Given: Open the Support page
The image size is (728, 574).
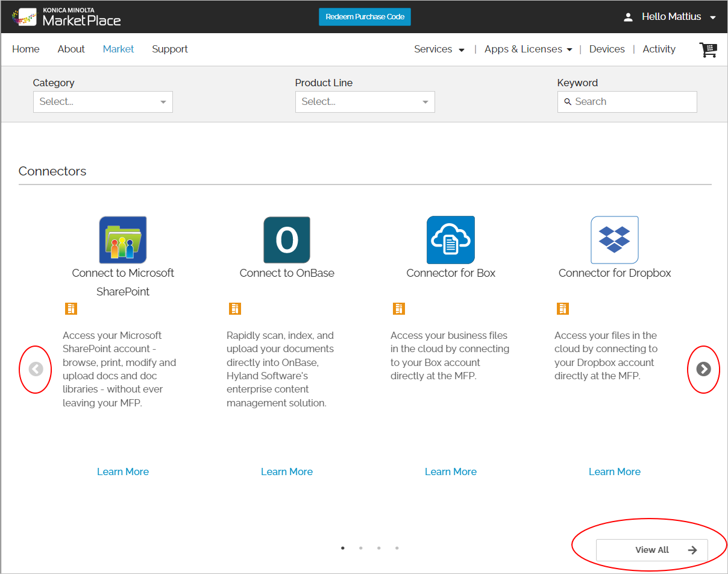Looking at the screenshot, I should tap(170, 49).
